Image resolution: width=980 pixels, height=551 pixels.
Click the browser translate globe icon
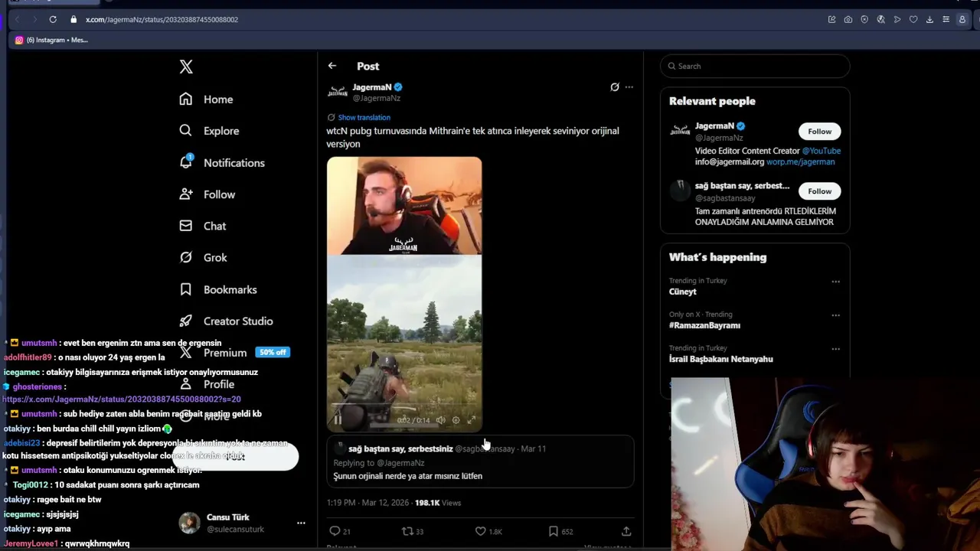(880, 19)
